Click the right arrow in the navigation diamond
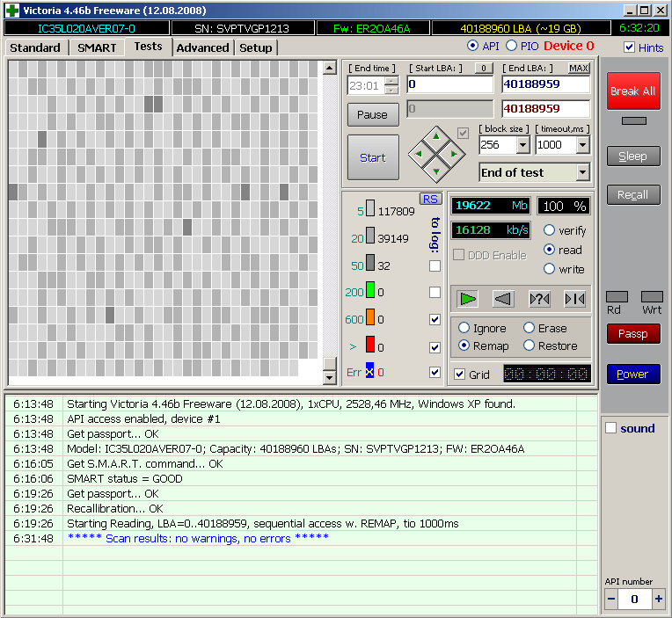This screenshot has width=672, height=618. click(x=454, y=154)
